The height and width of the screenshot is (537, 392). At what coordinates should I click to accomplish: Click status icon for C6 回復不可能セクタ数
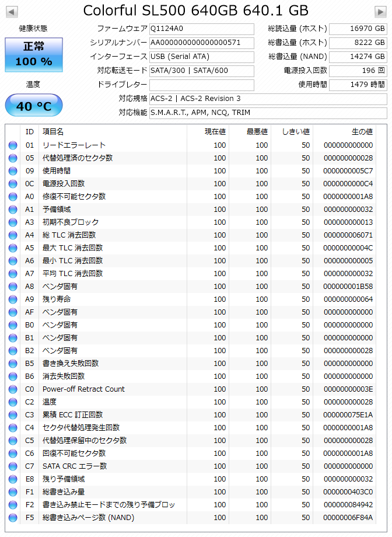point(13,454)
